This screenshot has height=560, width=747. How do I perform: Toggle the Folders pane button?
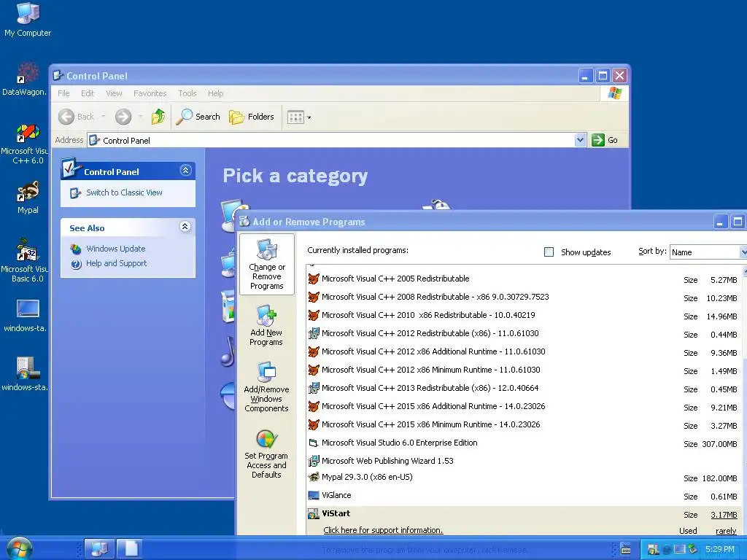252,117
